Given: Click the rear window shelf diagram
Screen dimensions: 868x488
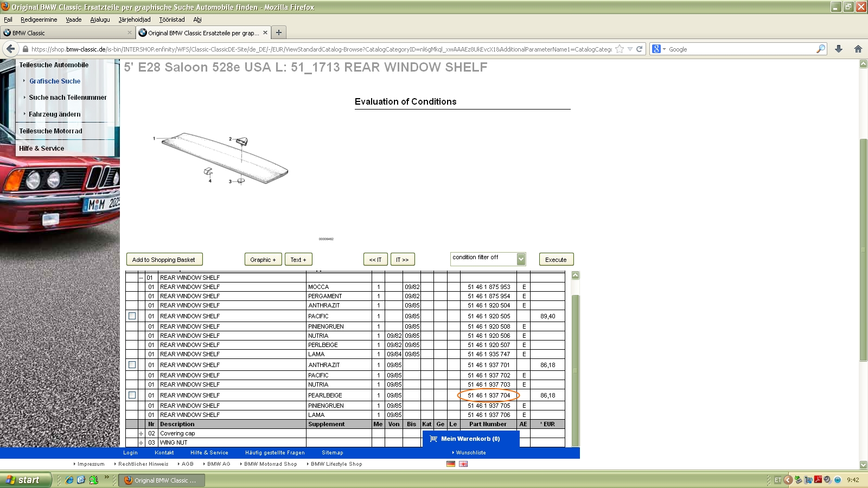Looking at the screenshot, I should point(221,158).
